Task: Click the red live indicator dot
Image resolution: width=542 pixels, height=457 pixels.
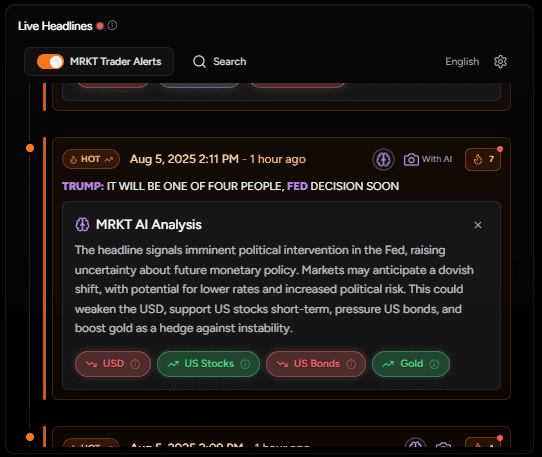Action: [100, 26]
